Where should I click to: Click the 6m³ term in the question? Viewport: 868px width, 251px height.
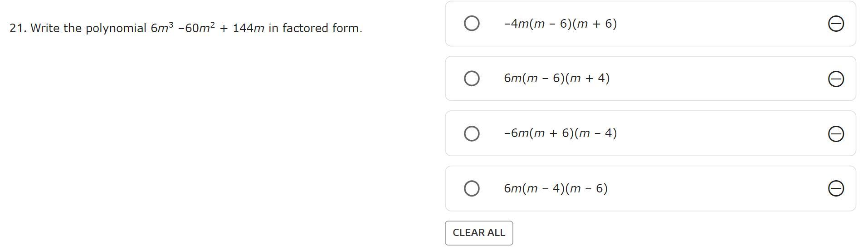click(162, 28)
